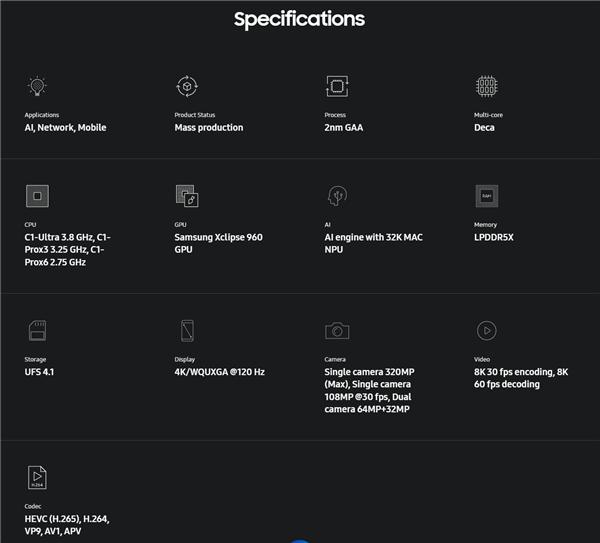Click the 'Samsung Xclipse 960 GPU' text
The height and width of the screenshot is (543, 600).
point(218,243)
